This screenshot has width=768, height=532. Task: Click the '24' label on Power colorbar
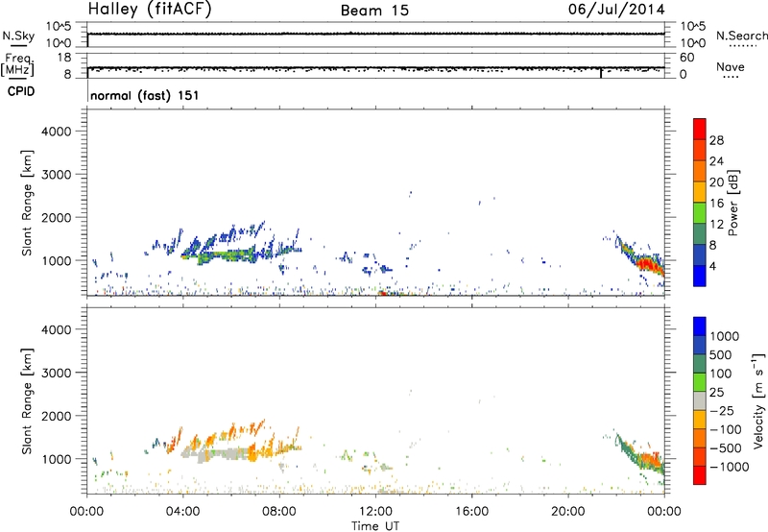(x=716, y=161)
